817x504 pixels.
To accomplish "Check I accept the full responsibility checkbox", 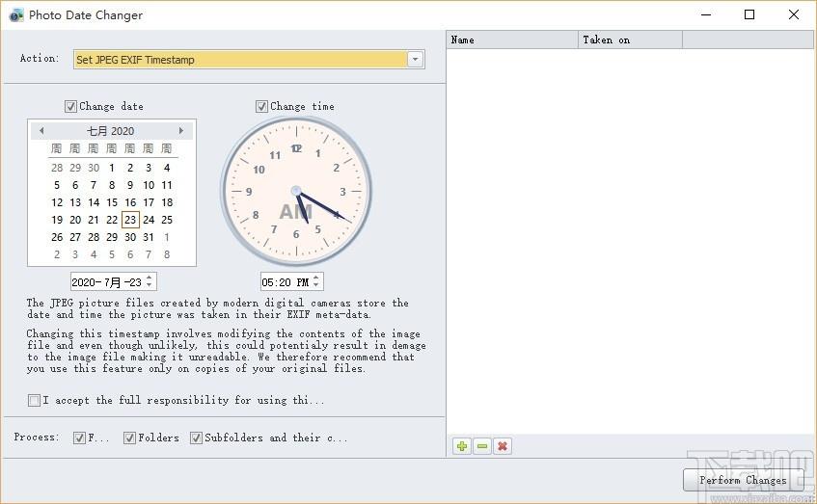I will click(x=35, y=400).
